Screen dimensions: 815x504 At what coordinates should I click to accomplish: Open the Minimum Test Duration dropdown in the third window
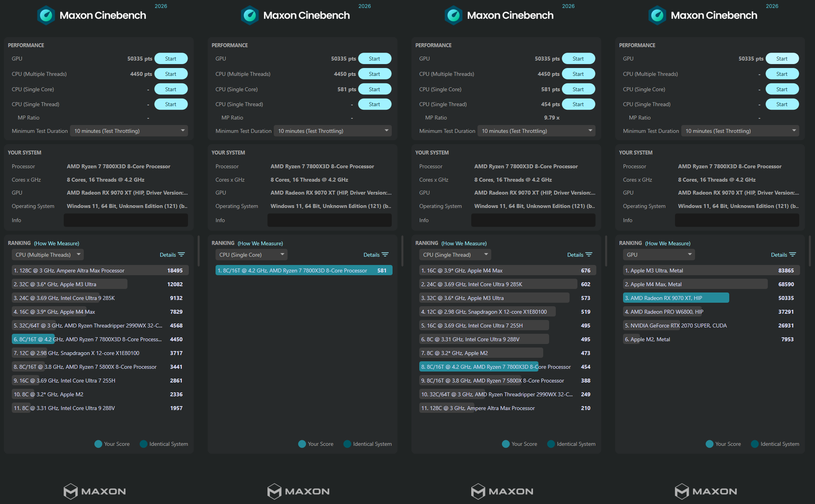tap(537, 131)
